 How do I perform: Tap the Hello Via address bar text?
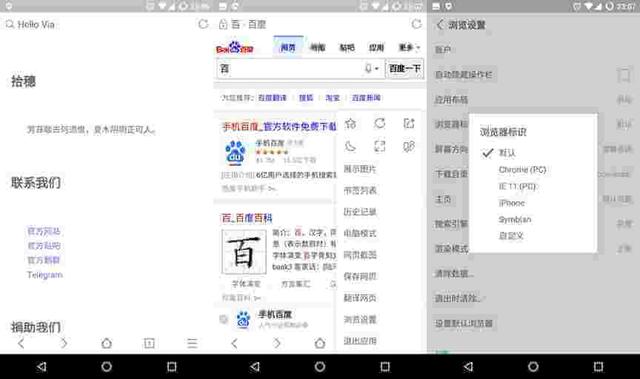pos(36,24)
